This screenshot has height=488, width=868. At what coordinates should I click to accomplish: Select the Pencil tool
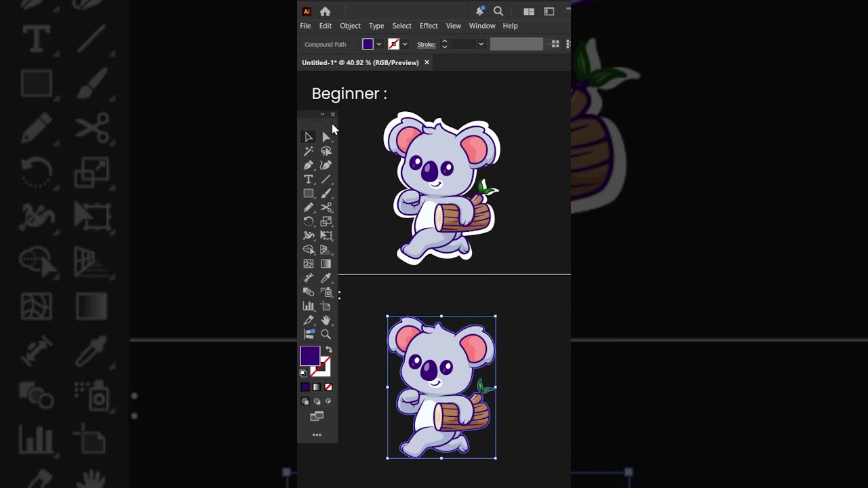point(309,207)
